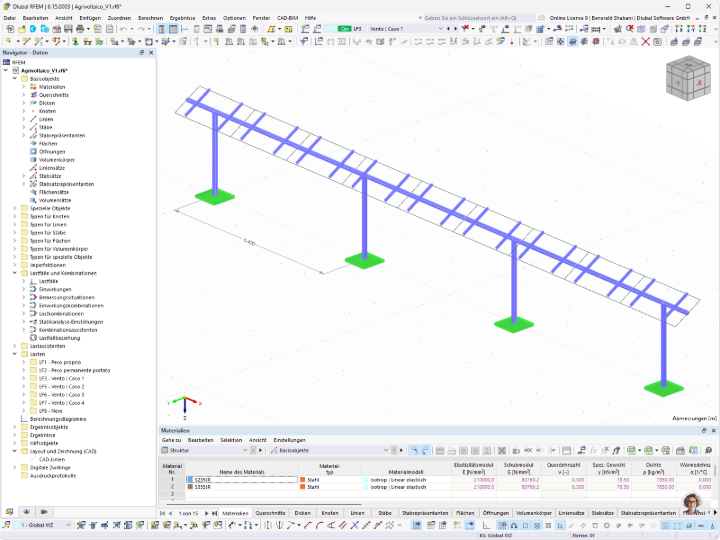Open Einstellungen in Materialien panel menu
The image size is (720, 540).
[289, 440]
